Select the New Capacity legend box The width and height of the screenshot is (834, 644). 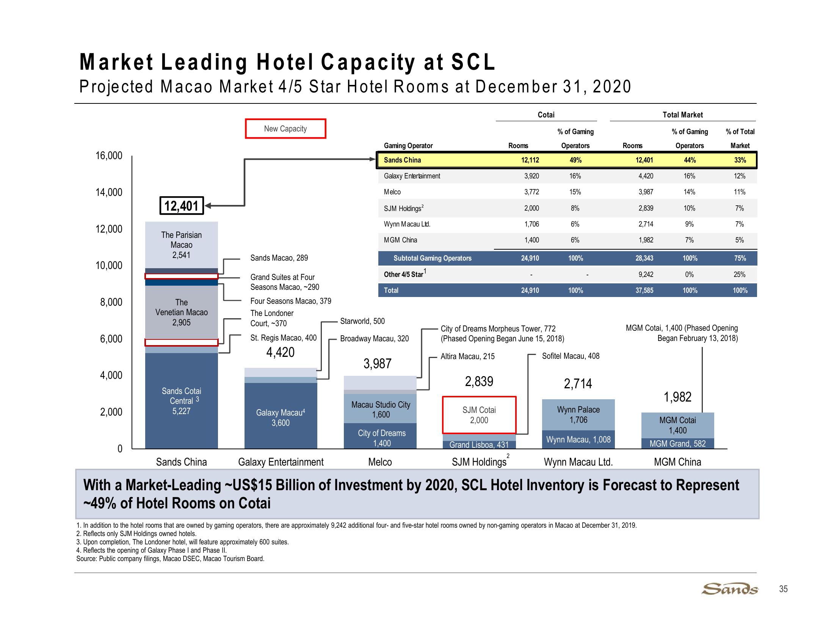(285, 128)
